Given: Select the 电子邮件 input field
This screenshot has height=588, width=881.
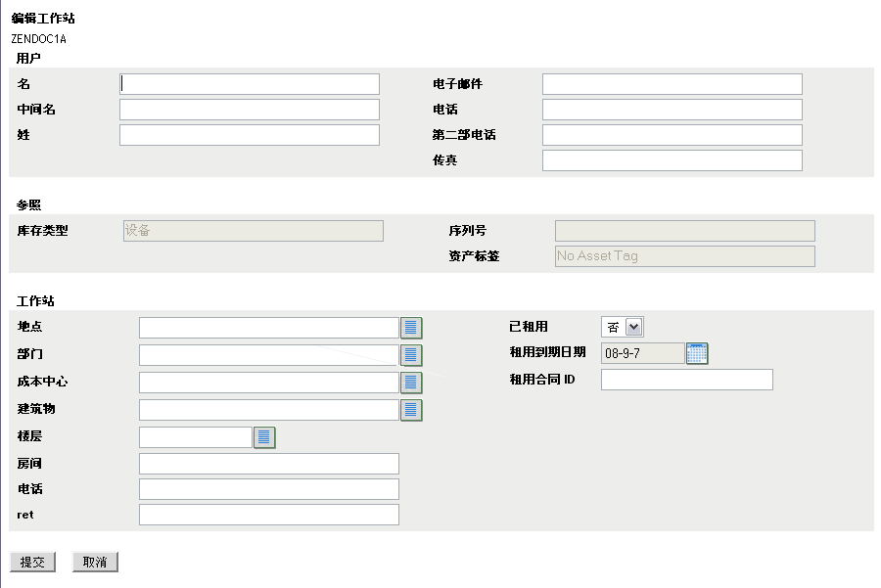Looking at the screenshot, I should click(672, 84).
